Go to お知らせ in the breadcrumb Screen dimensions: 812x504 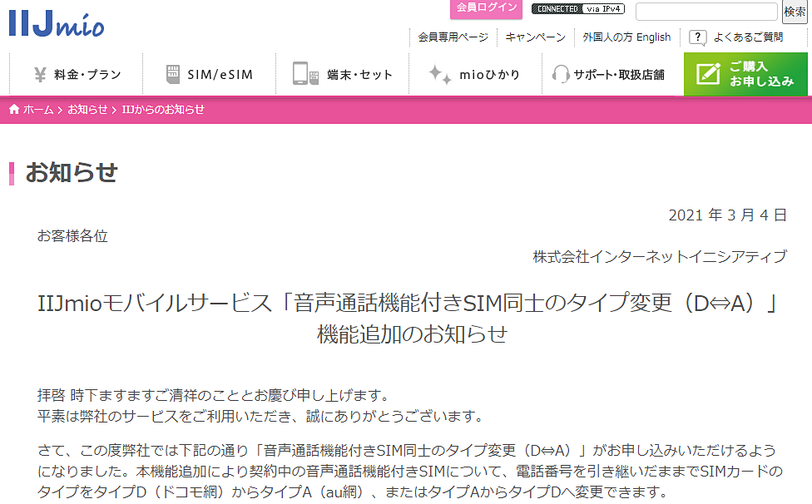[87, 110]
